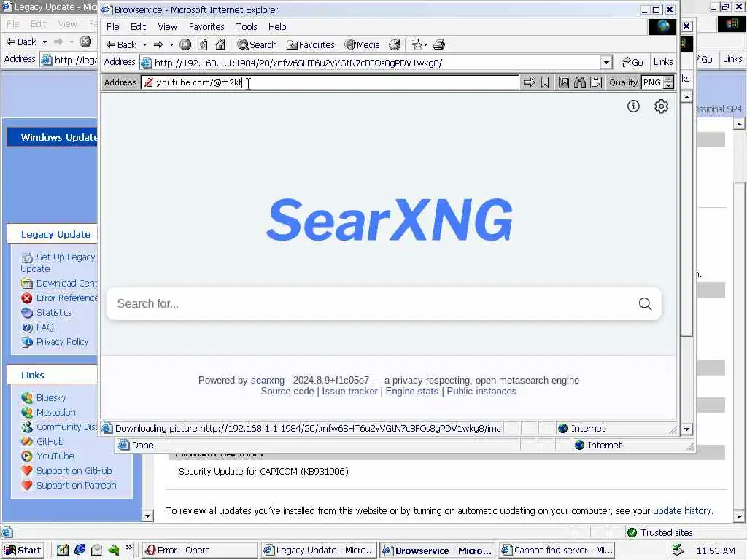Screen dimensions: 747x560
Task: Click the Browservice find binoculars icon
Action: [580, 82]
